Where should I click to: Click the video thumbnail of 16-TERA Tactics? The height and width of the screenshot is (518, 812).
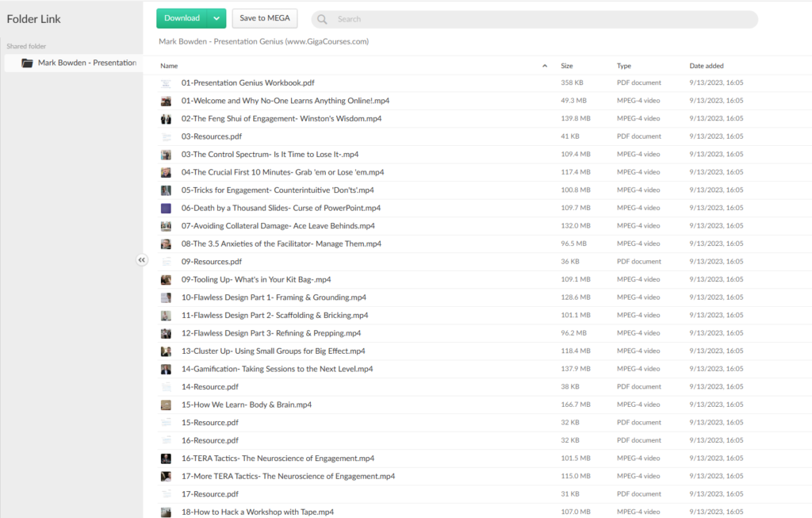click(166, 459)
